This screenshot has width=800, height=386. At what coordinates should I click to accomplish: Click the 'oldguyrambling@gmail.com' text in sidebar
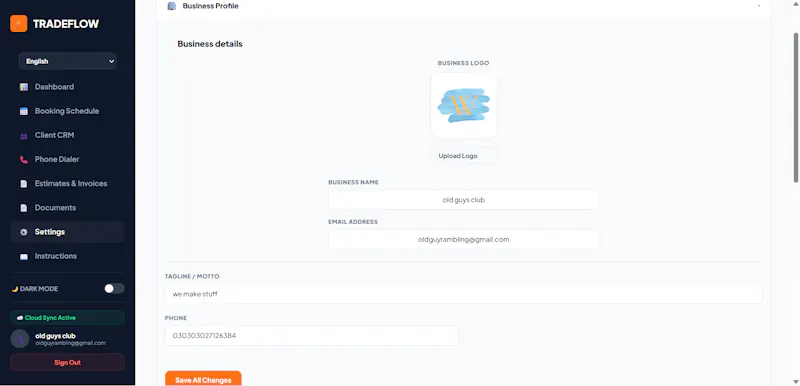pos(70,343)
